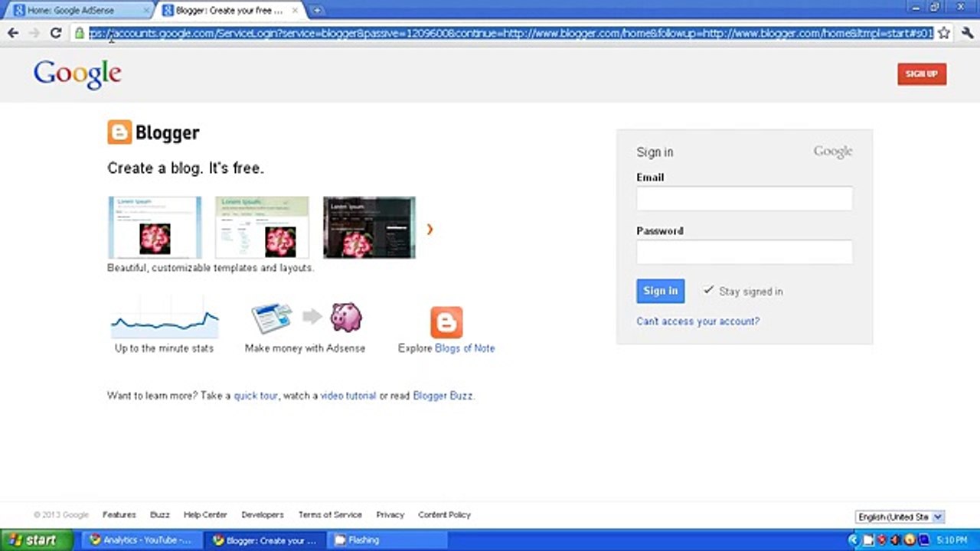Viewport: 980px width, 551px height.
Task: Click the "Up to the minute stats" caption
Action: (x=164, y=348)
